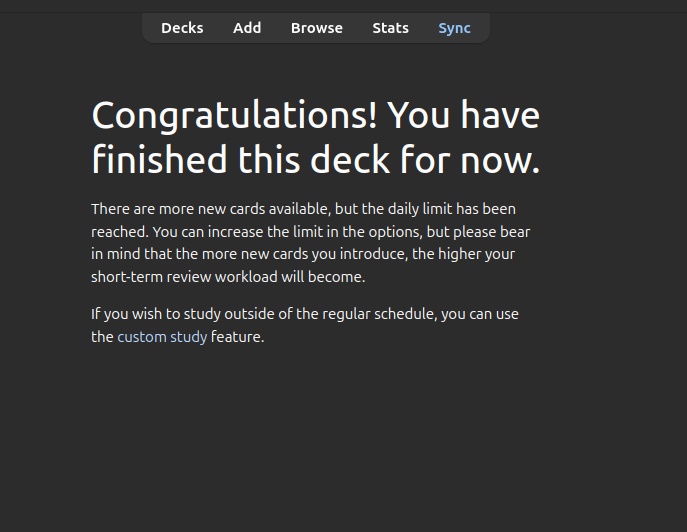Go back to Decks overview
The image size is (687, 532).
(182, 28)
